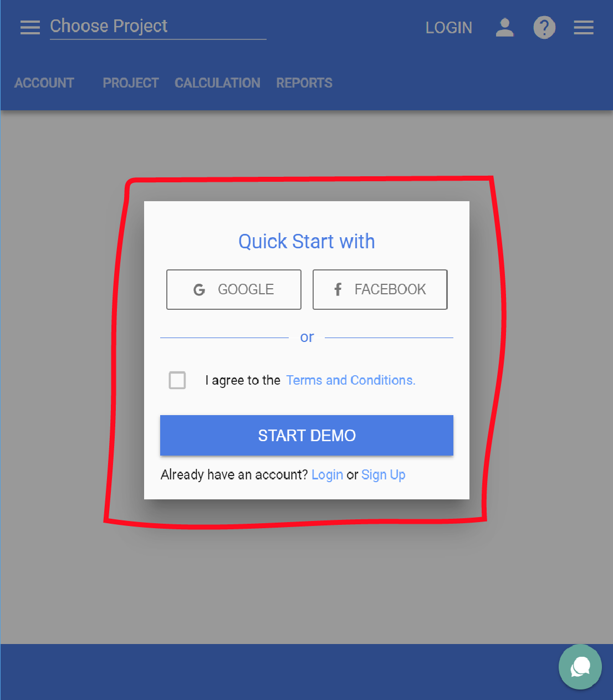Click the Login link below demo button

coord(327,475)
